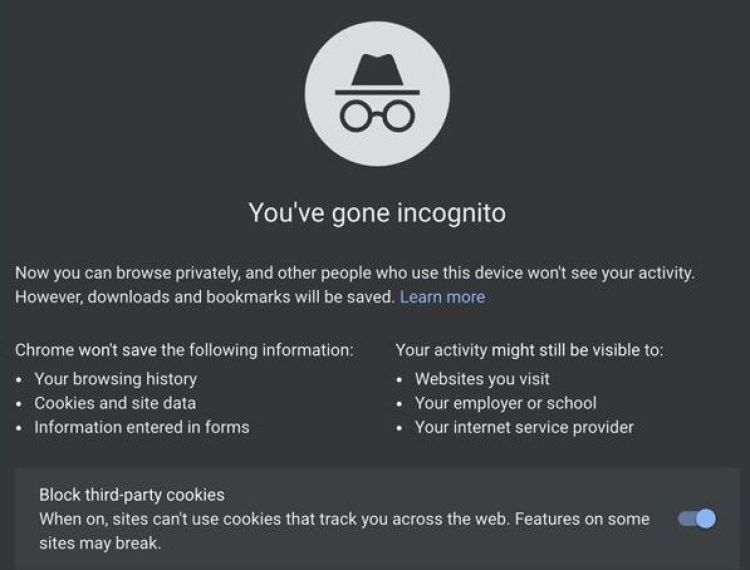The width and height of the screenshot is (750, 570).
Task: Click "Your activity might still be visible to" heading
Action: coord(529,350)
